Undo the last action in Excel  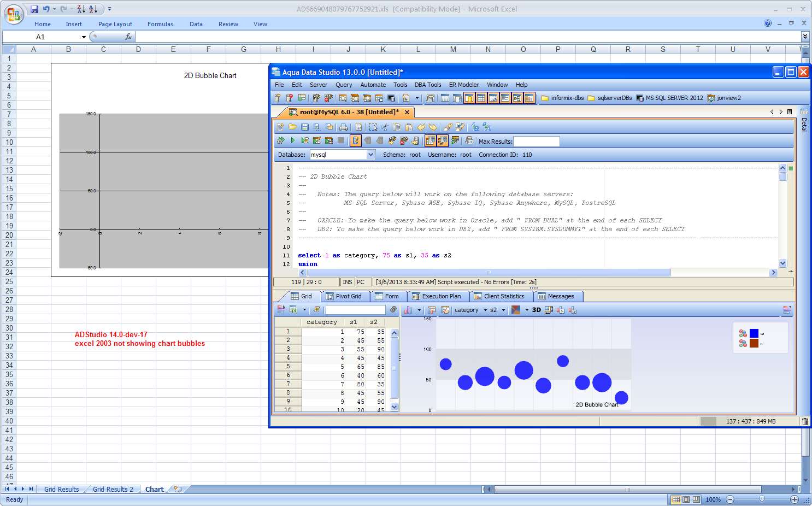tap(46, 9)
